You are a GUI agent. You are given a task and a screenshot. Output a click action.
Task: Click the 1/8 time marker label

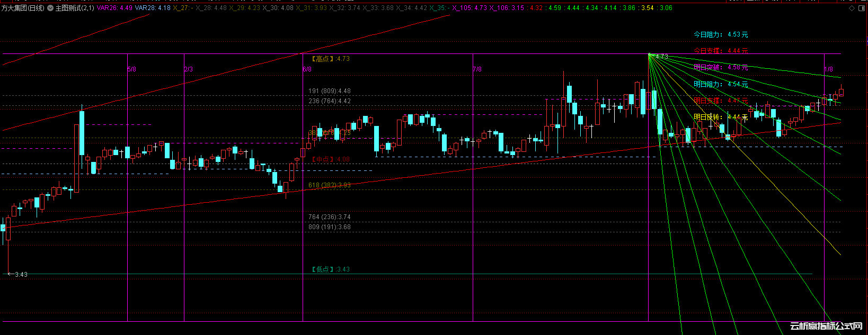click(x=829, y=69)
